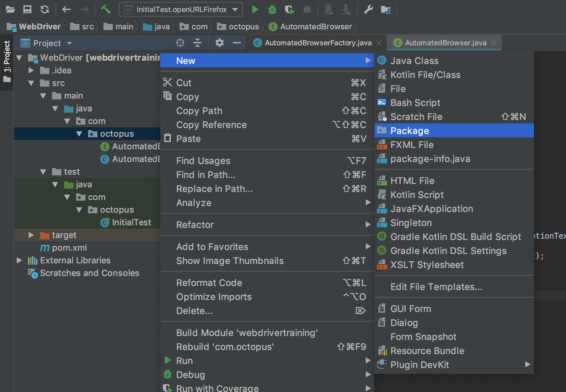Click the Debug bug icon in toolbar
Viewport: 566px width, 392px height.
click(x=272, y=9)
